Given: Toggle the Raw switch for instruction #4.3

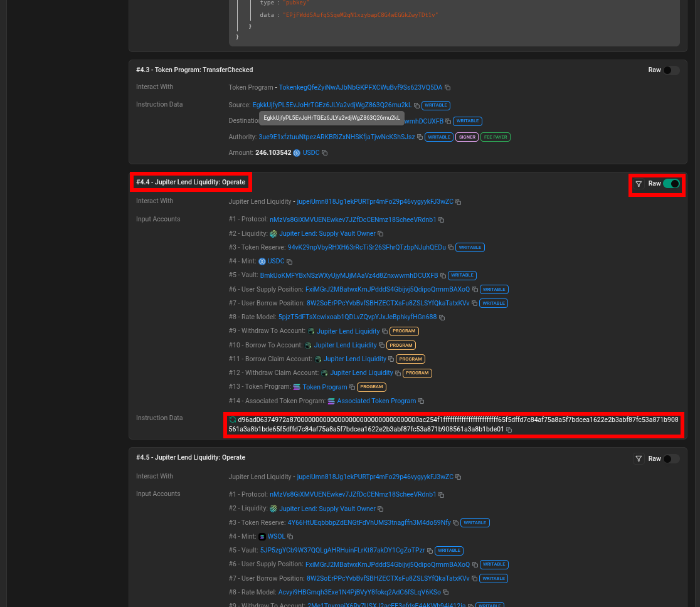Looking at the screenshot, I should click(x=671, y=70).
